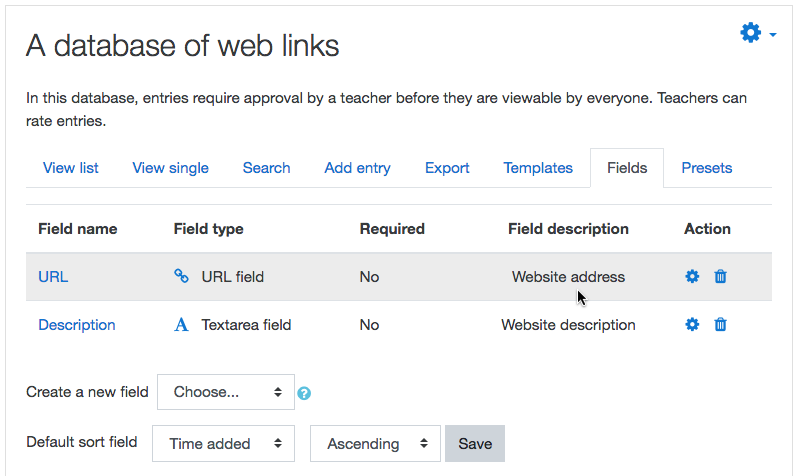
Task: Click the URL field chain-link icon
Action: pyautogui.click(x=181, y=276)
